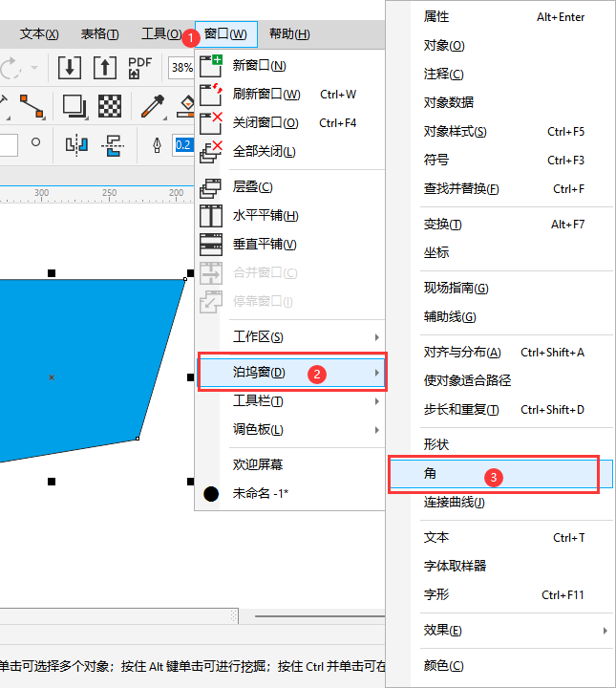Click the Refresh Window icon
The height and width of the screenshot is (688, 616).
pos(211,95)
